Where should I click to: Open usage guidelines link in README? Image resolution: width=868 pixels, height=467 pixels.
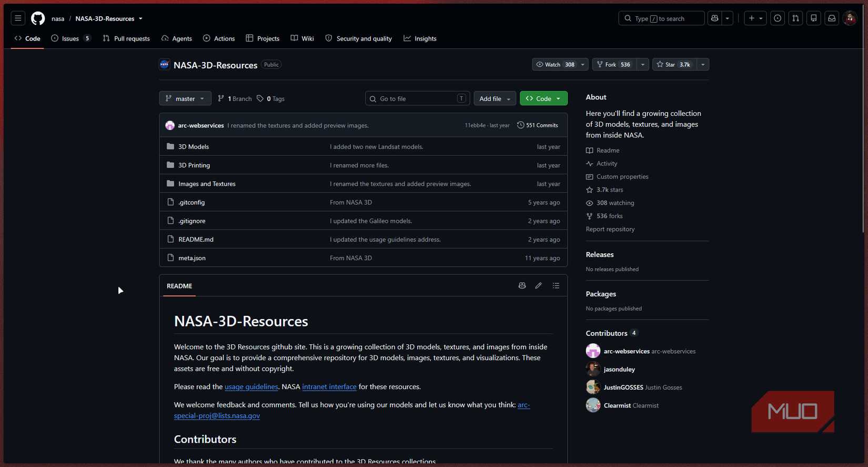251,386
